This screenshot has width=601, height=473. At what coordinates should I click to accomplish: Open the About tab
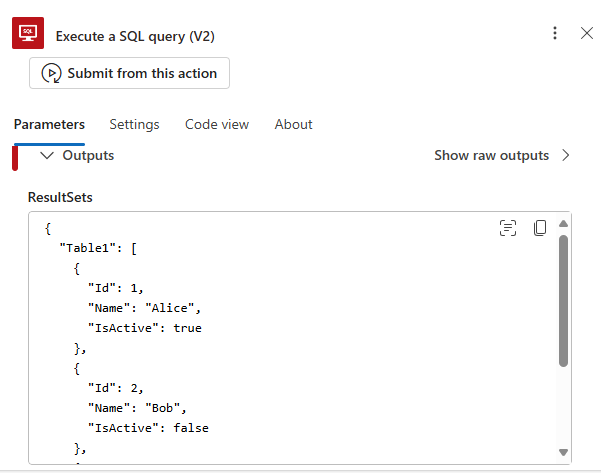pos(293,125)
